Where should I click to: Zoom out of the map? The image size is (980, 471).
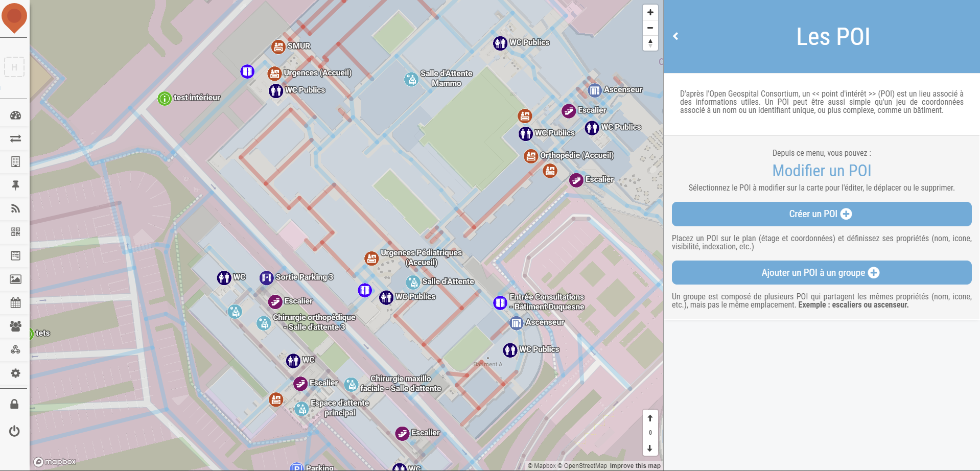[650, 28]
